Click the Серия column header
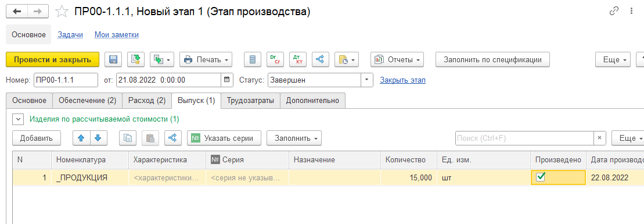644x224 pixels. [x=247, y=160]
